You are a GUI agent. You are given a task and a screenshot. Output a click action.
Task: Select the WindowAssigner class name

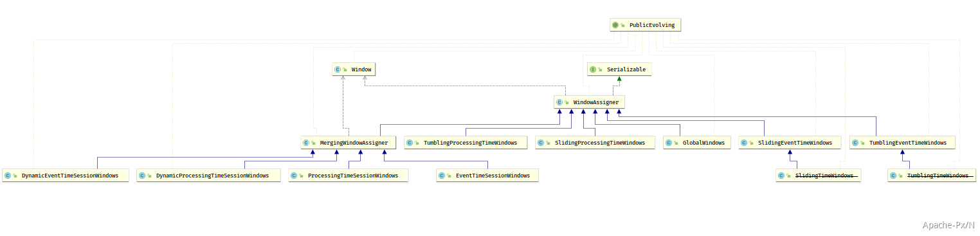(596, 102)
